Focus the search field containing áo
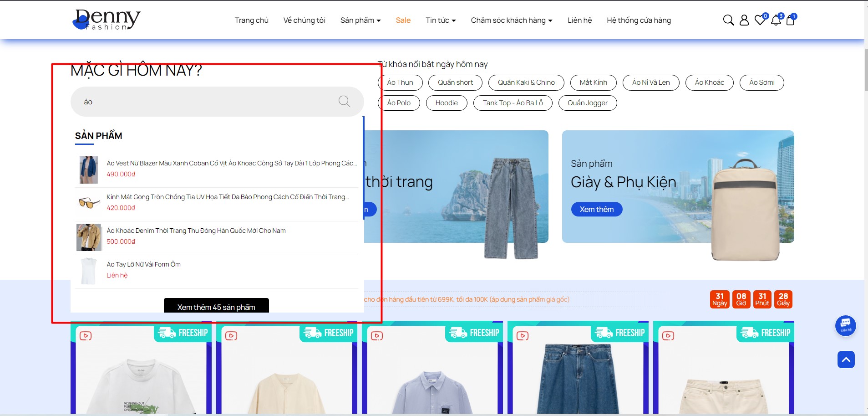The width and height of the screenshot is (868, 416). coord(217,102)
